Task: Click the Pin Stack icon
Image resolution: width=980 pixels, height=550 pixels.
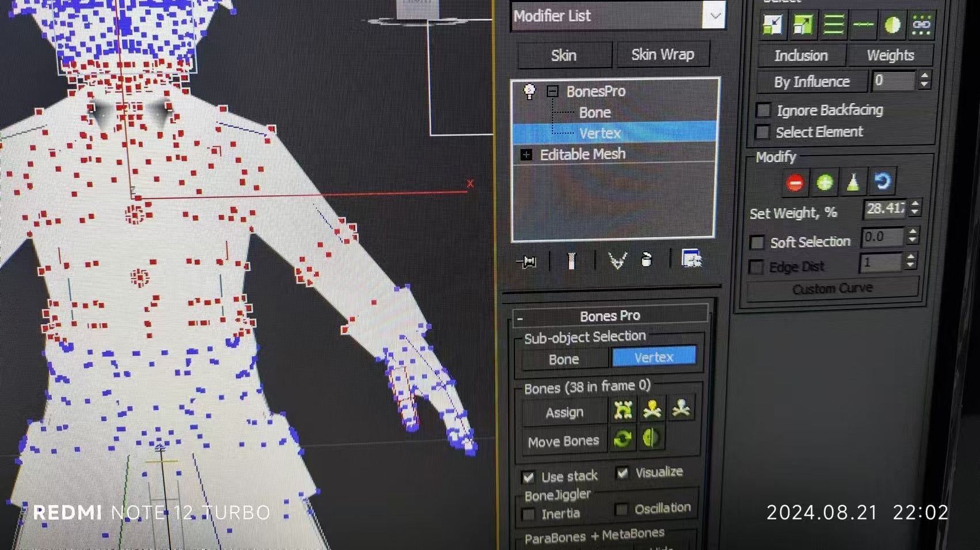Action: 527,262
